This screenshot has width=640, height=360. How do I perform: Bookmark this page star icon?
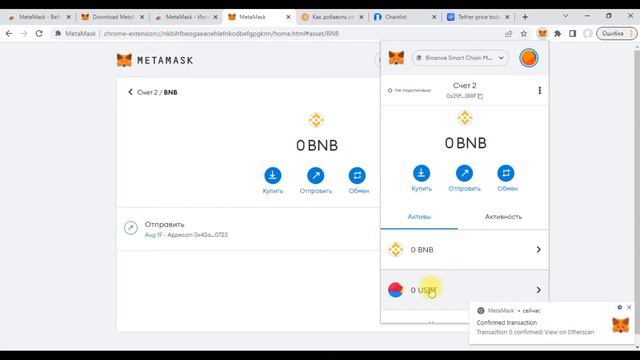click(524, 33)
